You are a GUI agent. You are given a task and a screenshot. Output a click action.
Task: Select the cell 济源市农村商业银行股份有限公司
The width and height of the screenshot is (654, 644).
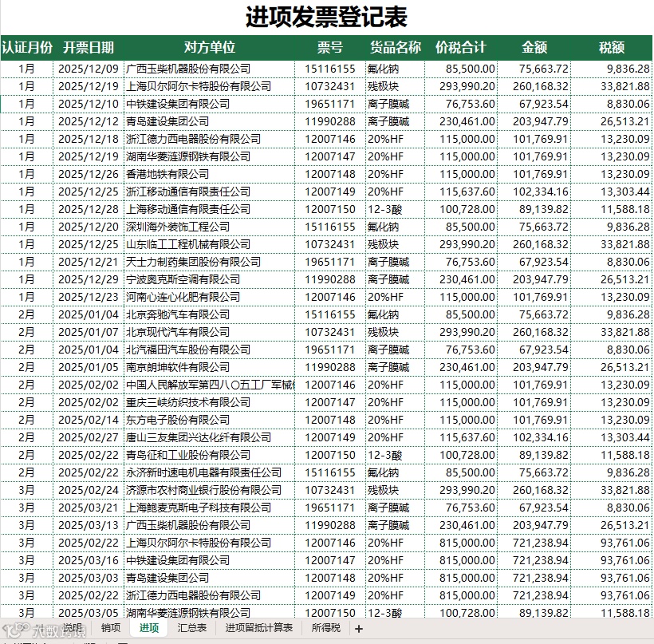pos(210,490)
